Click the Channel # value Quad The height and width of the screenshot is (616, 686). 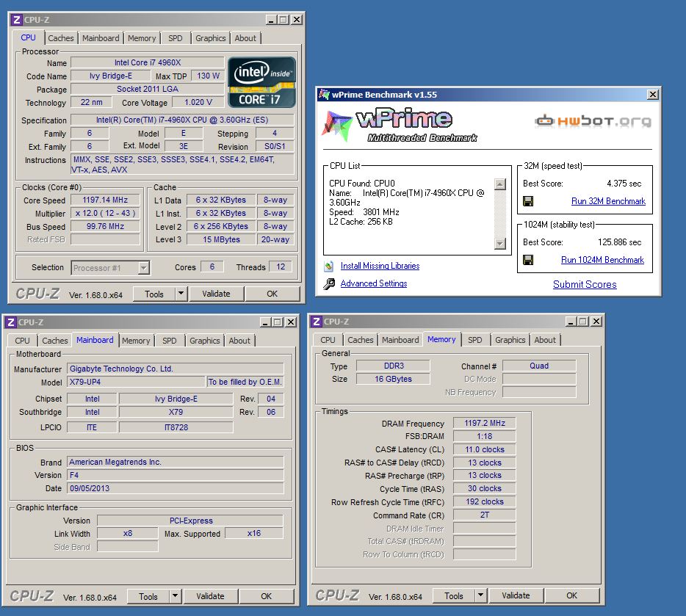tap(539, 366)
